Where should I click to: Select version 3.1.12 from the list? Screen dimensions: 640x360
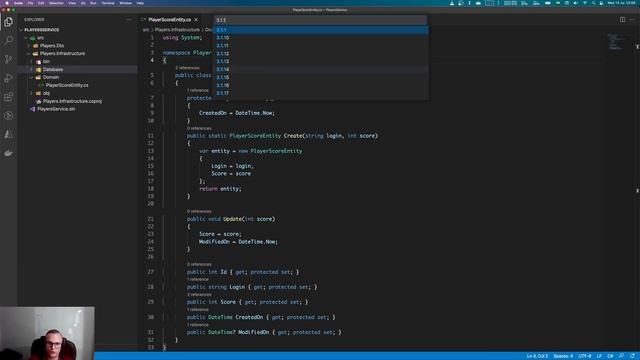pyautogui.click(x=321, y=53)
